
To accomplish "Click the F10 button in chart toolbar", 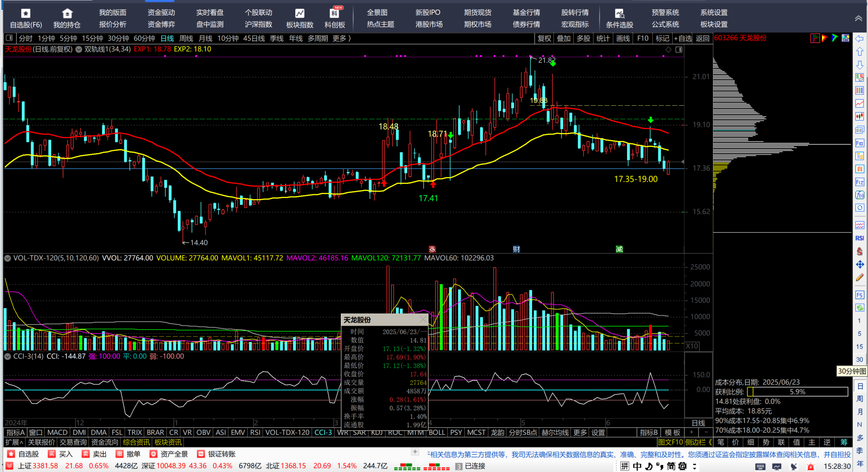I will pos(642,38).
